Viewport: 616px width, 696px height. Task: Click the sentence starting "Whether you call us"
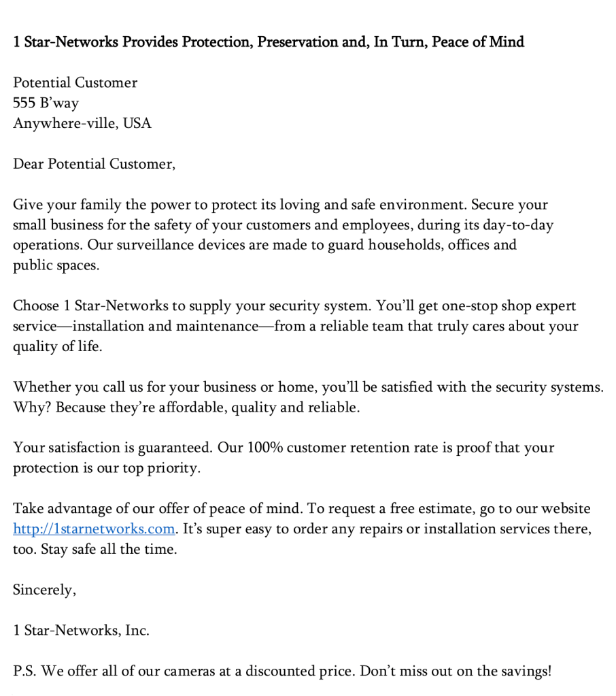(x=307, y=387)
